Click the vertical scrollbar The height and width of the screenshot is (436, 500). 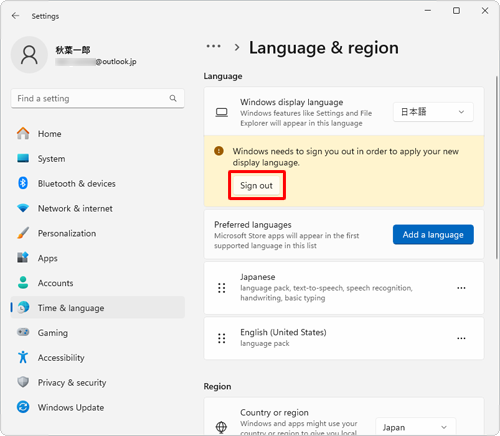click(497, 167)
